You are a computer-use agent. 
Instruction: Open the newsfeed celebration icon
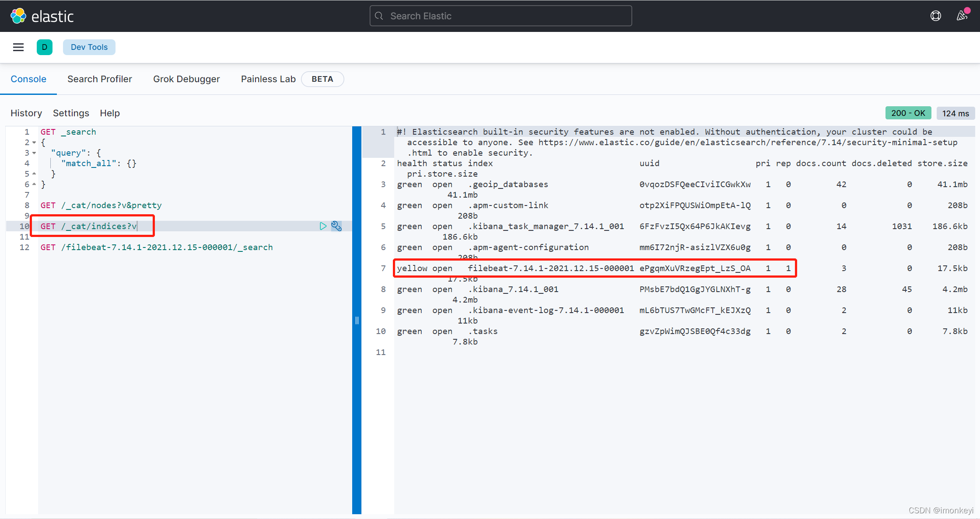click(x=962, y=16)
